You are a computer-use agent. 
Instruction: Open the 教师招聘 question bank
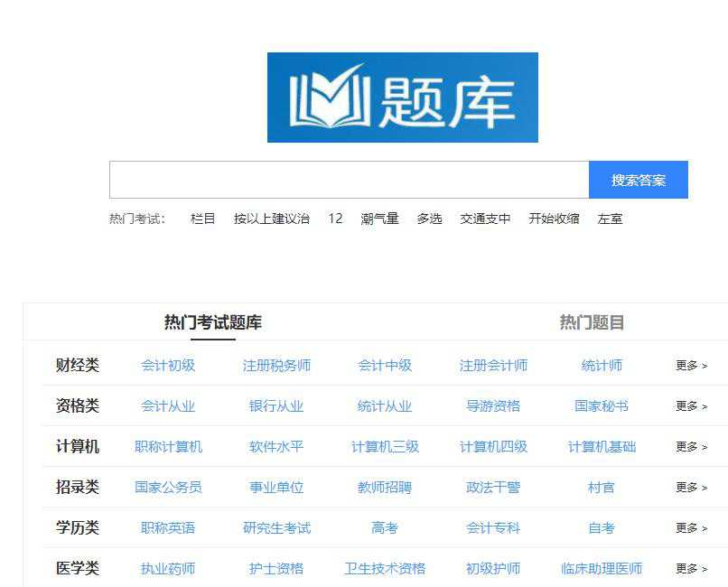(x=385, y=488)
